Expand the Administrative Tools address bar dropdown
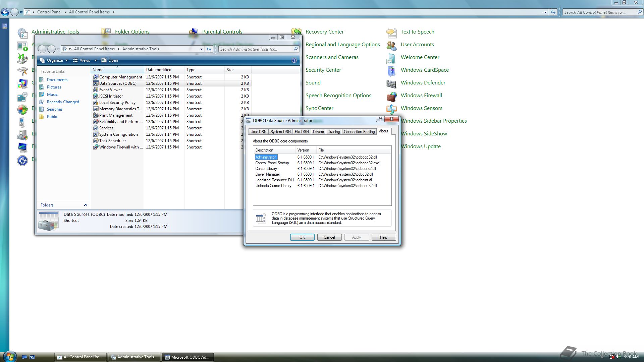Viewport: 644px width, 362px height. click(x=201, y=49)
